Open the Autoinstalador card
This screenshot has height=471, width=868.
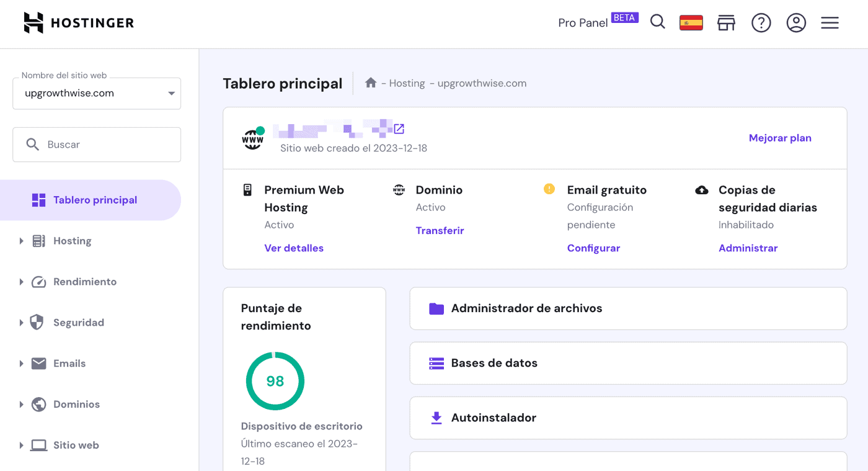click(628, 418)
